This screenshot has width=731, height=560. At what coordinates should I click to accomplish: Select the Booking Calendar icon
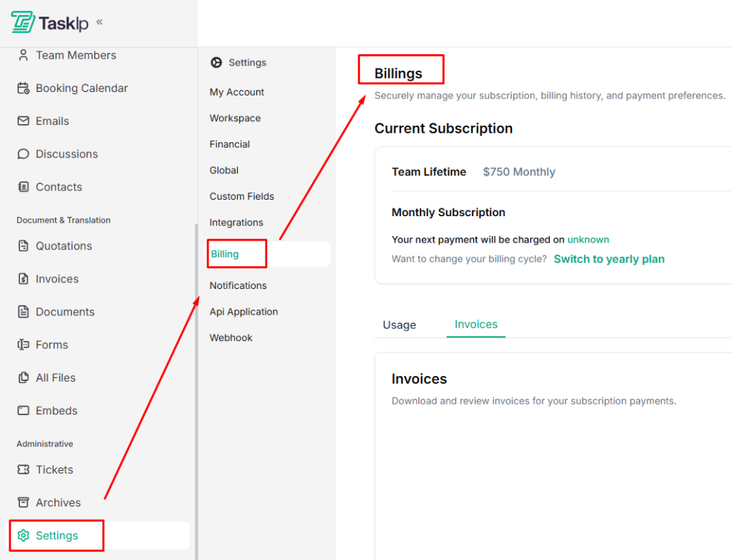24,88
